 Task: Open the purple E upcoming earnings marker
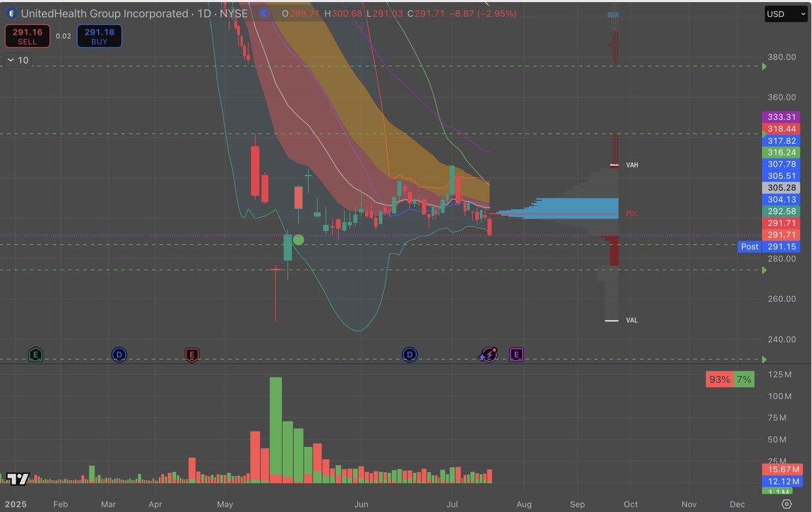(x=517, y=354)
